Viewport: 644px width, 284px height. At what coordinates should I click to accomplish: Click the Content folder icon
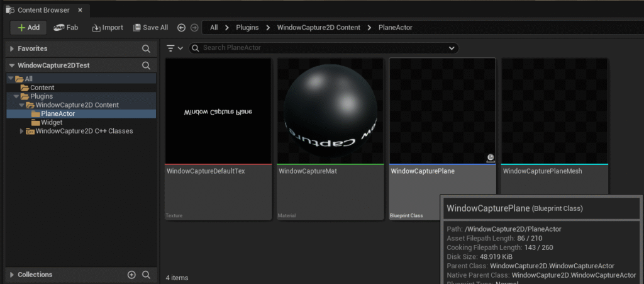pos(25,88)
